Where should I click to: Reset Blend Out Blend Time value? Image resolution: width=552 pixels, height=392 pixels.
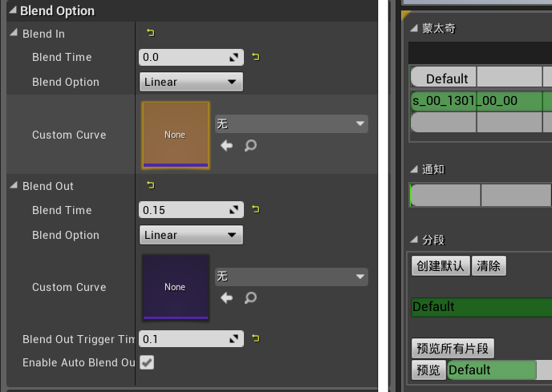(x=256, y=210)
